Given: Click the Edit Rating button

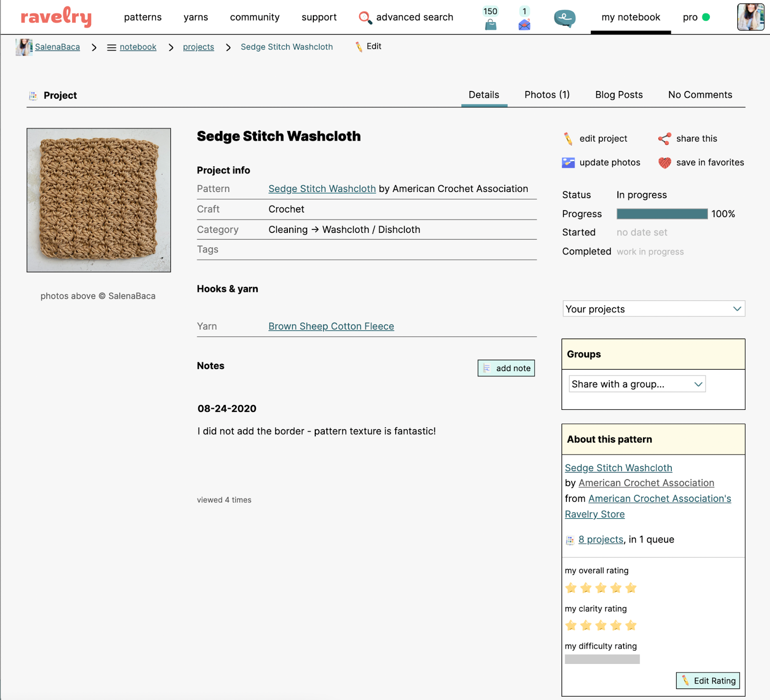Looking at the screenshot, I should pos(708,681).
